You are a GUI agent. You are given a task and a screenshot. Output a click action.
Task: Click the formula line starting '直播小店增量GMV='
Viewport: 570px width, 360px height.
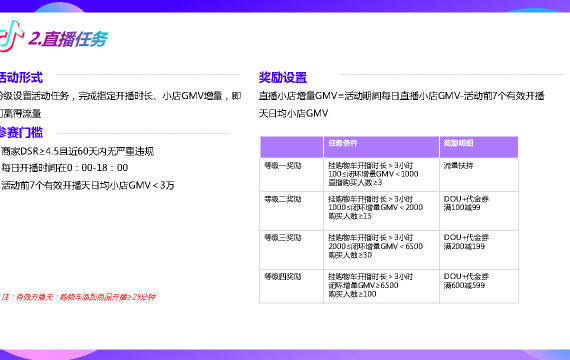pyautogui.click(x=401, y=96)
